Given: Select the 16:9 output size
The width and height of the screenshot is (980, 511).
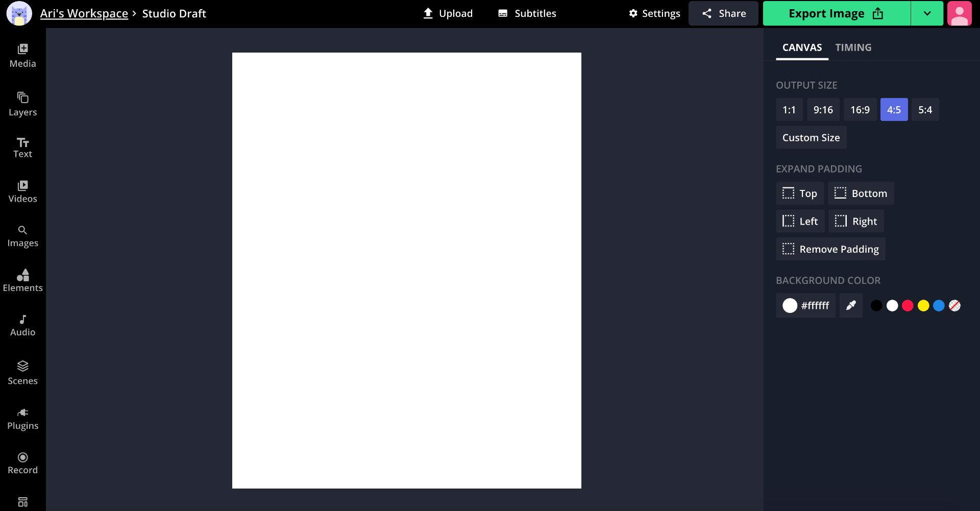Looking at the screenshot, I should tap(860, 110).
